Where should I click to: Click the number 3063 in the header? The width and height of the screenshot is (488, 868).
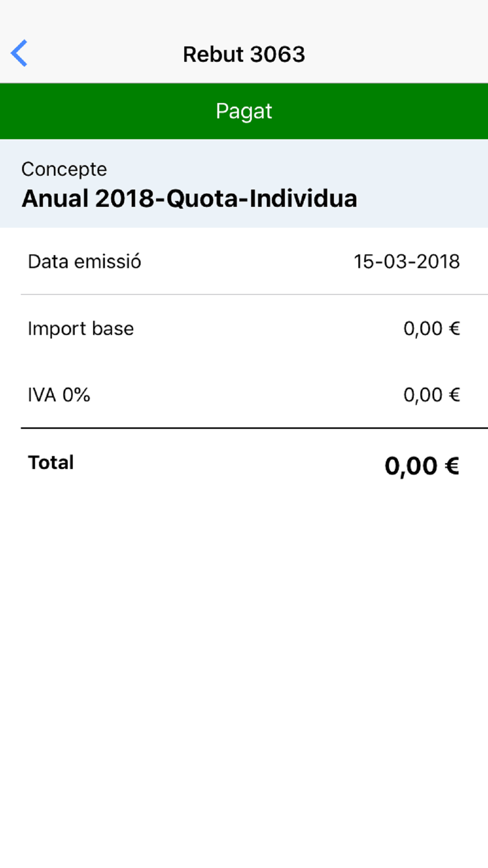pos(278,54)
